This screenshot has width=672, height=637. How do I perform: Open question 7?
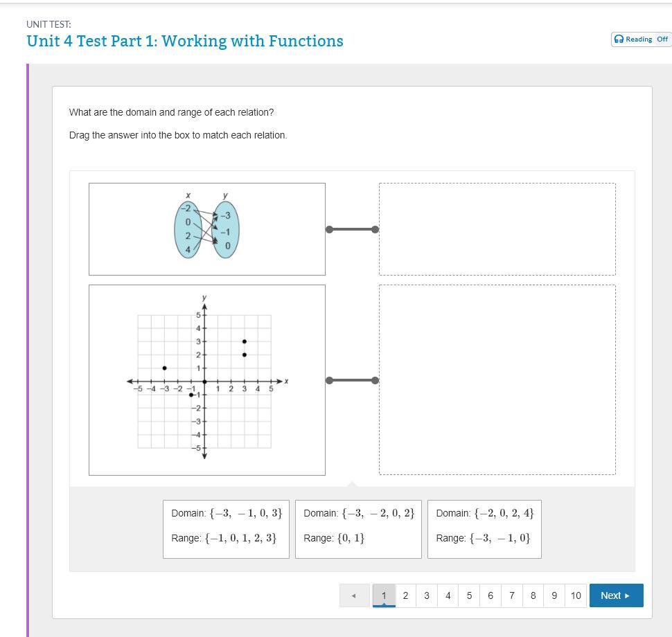[x=511, y=595]
